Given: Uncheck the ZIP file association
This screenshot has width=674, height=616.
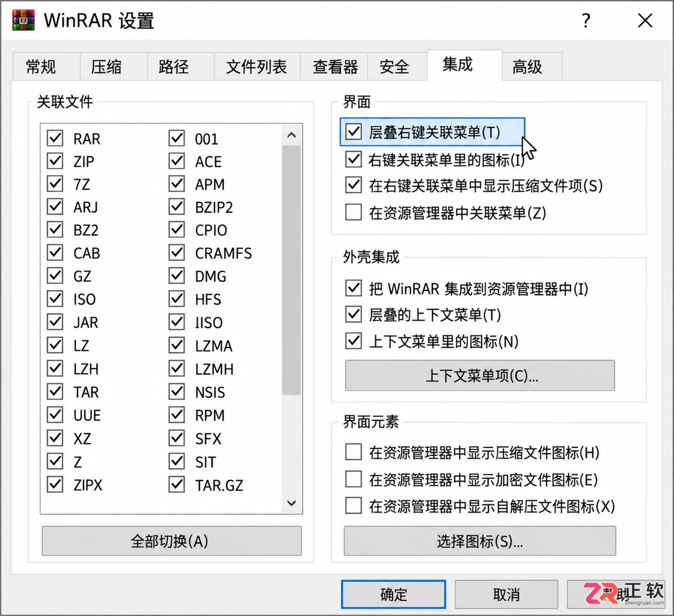Looking at the screenshot, I should coord(55,161).
